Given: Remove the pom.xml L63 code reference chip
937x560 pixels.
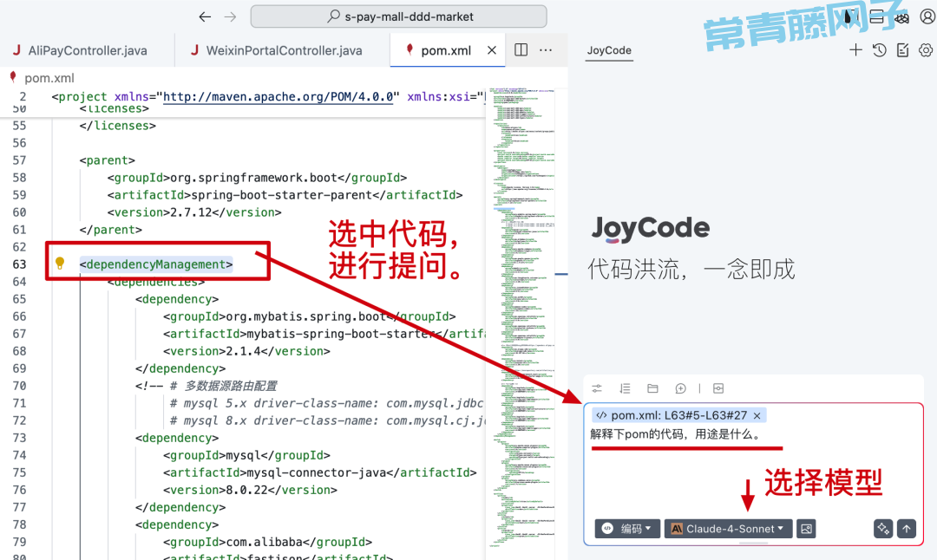Looking at the screenshot, I should [757, 416].
